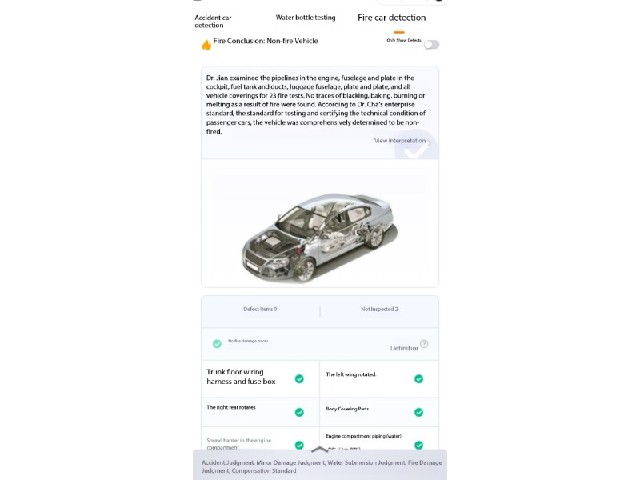
Task: Switch to Accident car detection tab
Action: click(213, 21)
